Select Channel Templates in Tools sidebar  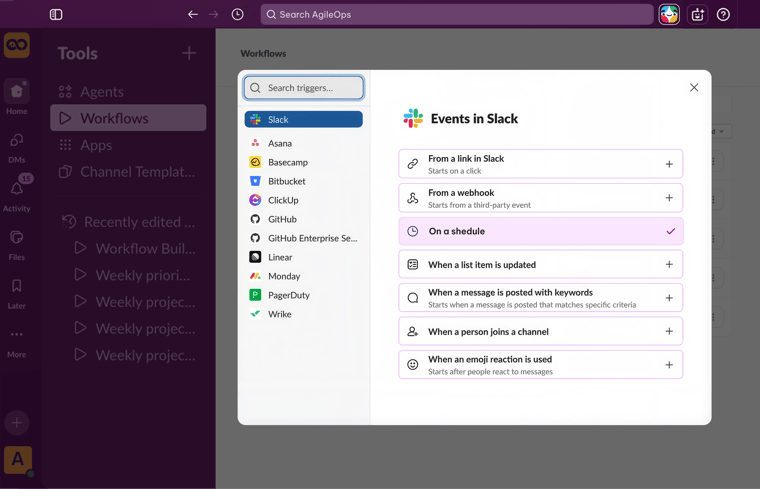tap(128, 172)
